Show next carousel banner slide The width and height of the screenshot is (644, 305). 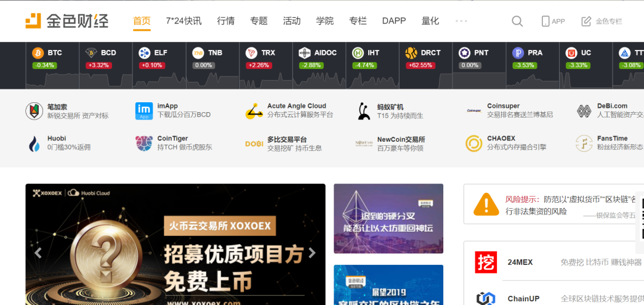312,253
